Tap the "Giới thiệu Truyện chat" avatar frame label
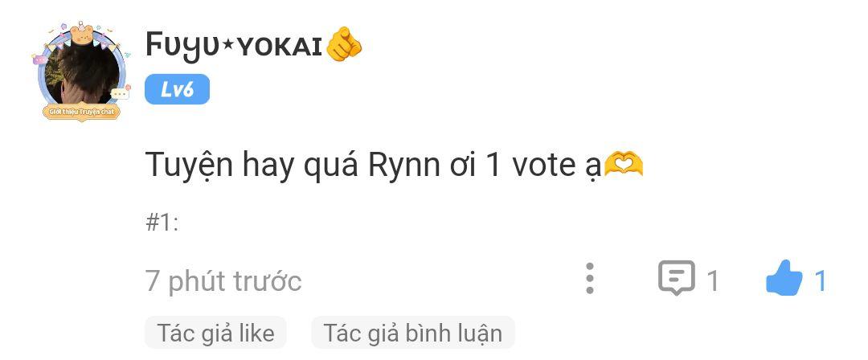Viewport: 868px width, 360px height. tap(81, 112)
